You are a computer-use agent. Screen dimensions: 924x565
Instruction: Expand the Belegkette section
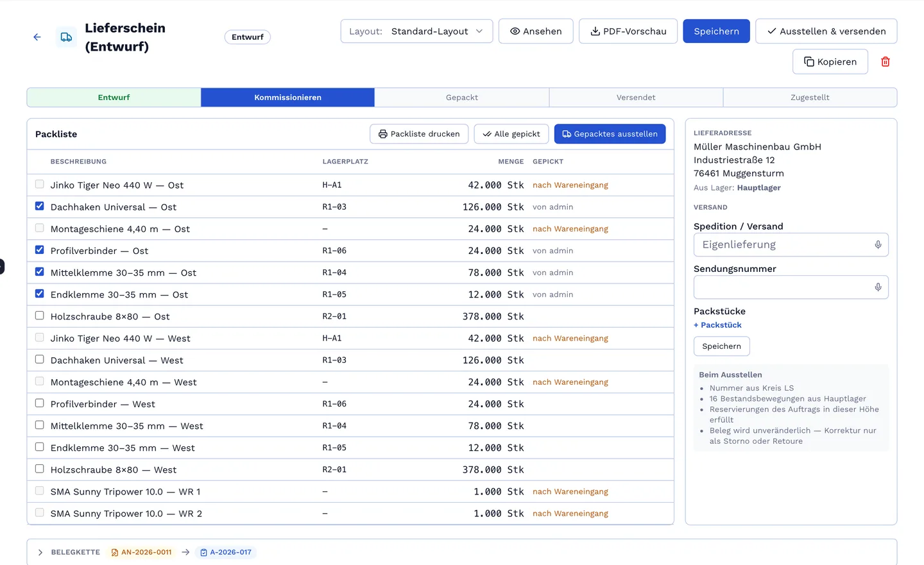click(40, 552)
